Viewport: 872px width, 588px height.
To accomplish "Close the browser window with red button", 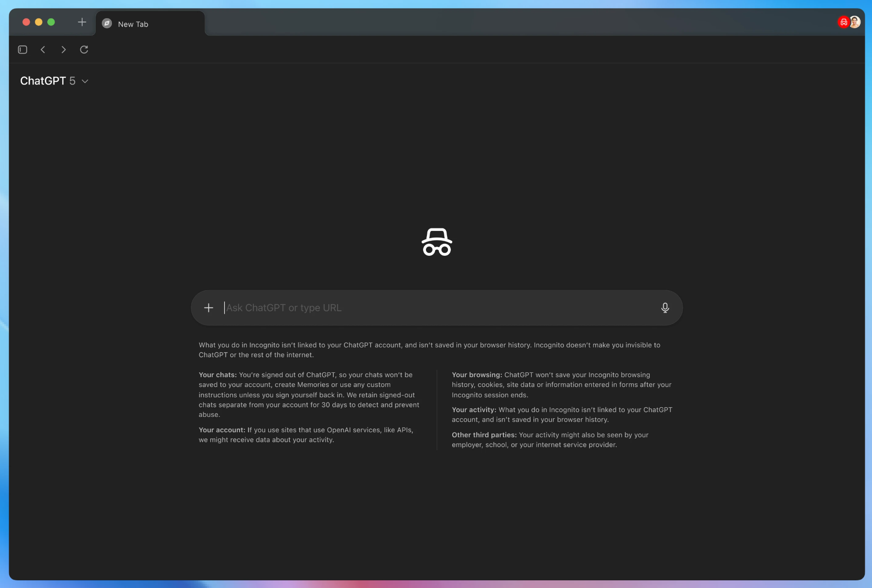I will 26,22.
